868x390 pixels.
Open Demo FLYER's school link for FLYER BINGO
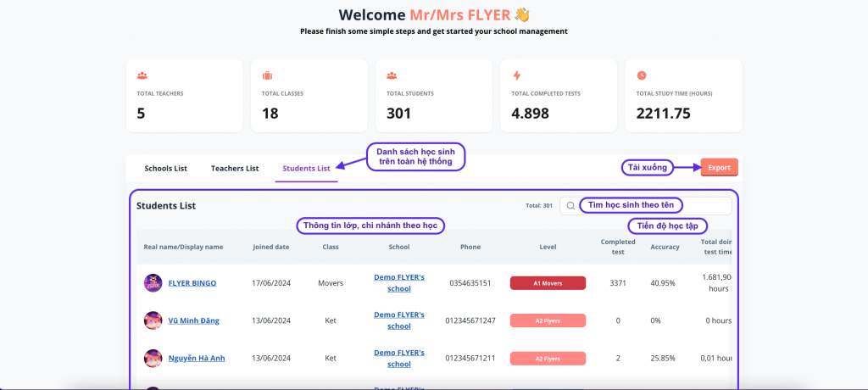(399, 283)
